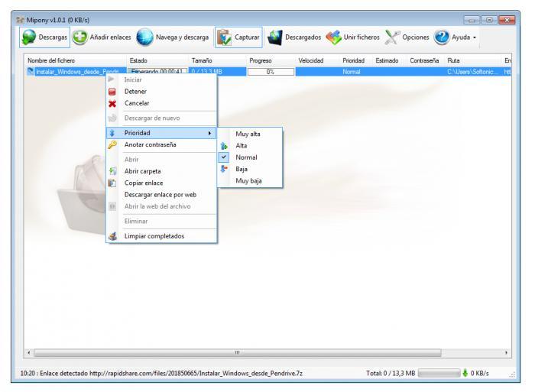The image size is (535, 392).
Task: Choose Anotar contraseña from context menu
Action: tap(150, 144)
